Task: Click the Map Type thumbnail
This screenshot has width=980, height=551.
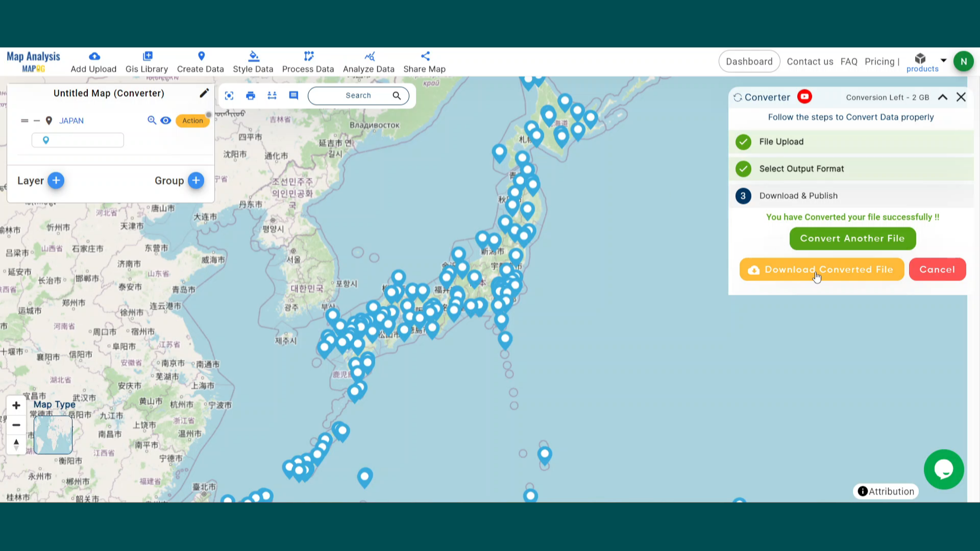Action: (x=53, y=435)
